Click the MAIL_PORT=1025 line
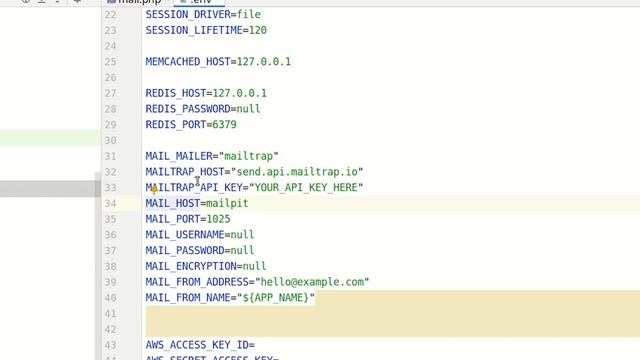The width and height of the screenshot is (640, 360). coord(188,219)
